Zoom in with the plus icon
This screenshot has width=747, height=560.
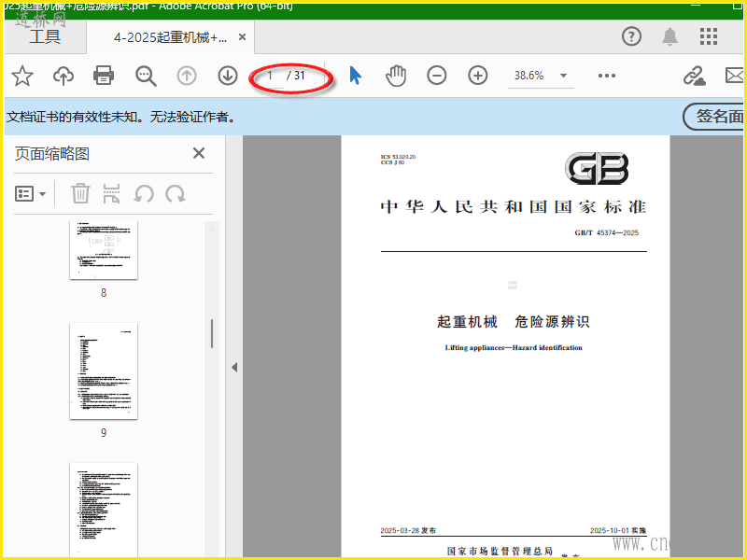point(478,76)
